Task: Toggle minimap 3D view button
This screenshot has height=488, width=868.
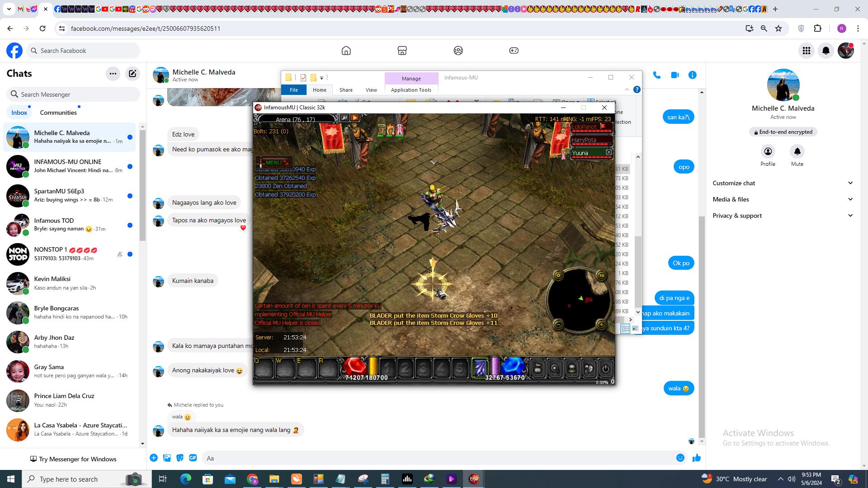Action: (601, 275)
